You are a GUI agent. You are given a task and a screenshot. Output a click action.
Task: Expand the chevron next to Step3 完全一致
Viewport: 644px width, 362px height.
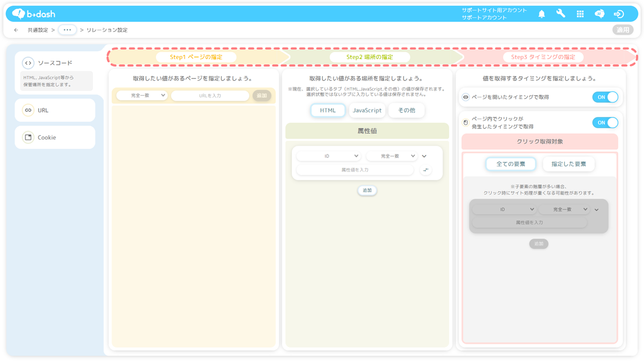[x=597, y=210]
